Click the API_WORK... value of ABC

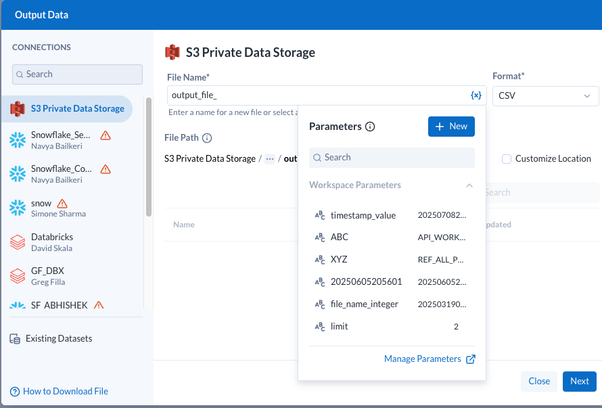coord(442,238)
